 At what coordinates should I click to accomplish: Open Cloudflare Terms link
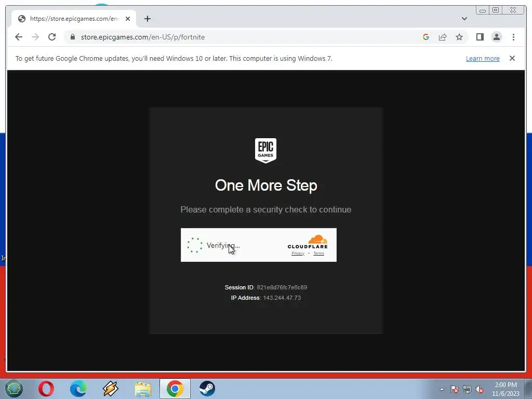[318, 253]
